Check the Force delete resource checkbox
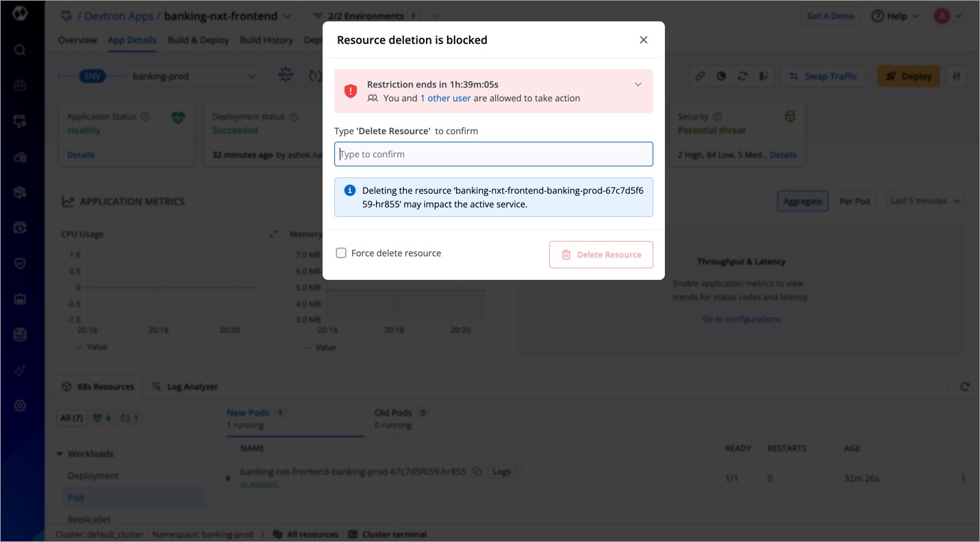Screen dimensions: 980x542 pyautogui.click(x=341, y=253)
